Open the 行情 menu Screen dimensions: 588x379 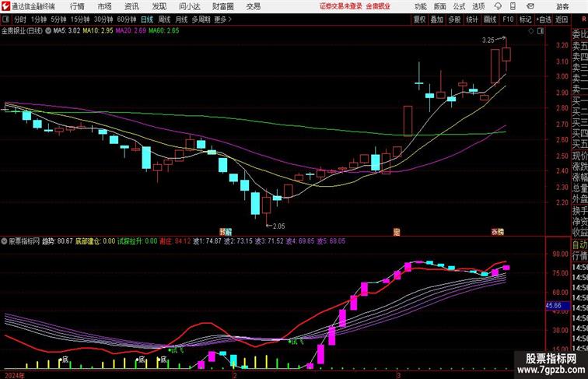tap(77, 6)
